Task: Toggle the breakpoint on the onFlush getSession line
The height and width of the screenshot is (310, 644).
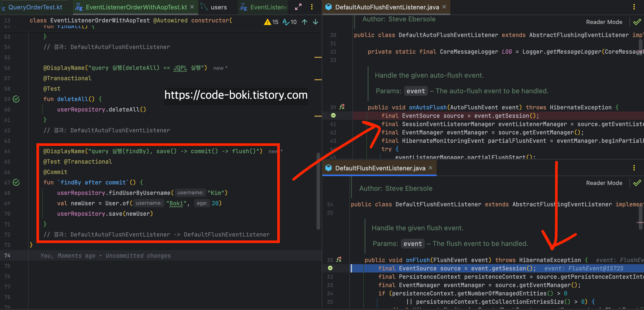Action: coord(330,268)
